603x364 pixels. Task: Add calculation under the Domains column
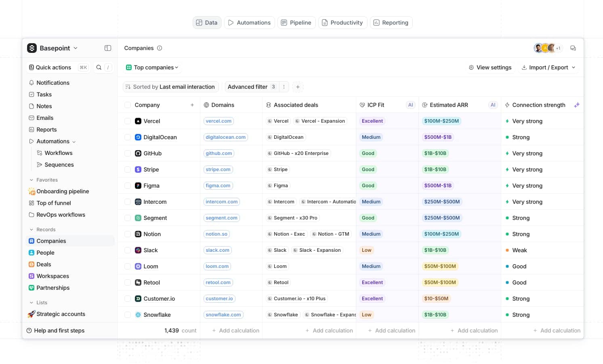click(236, 331)
